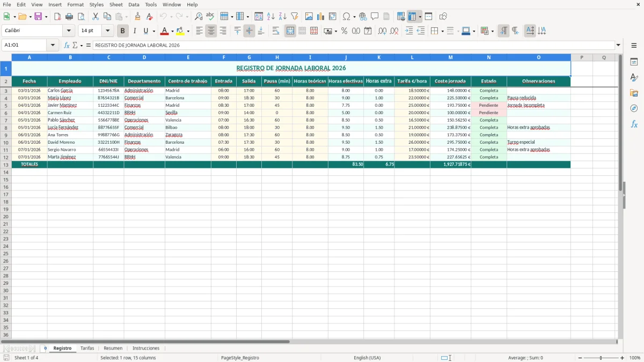Toggle Wrap Text button
644x362 pixels.
pyautogui.click(x=276, y=31)
